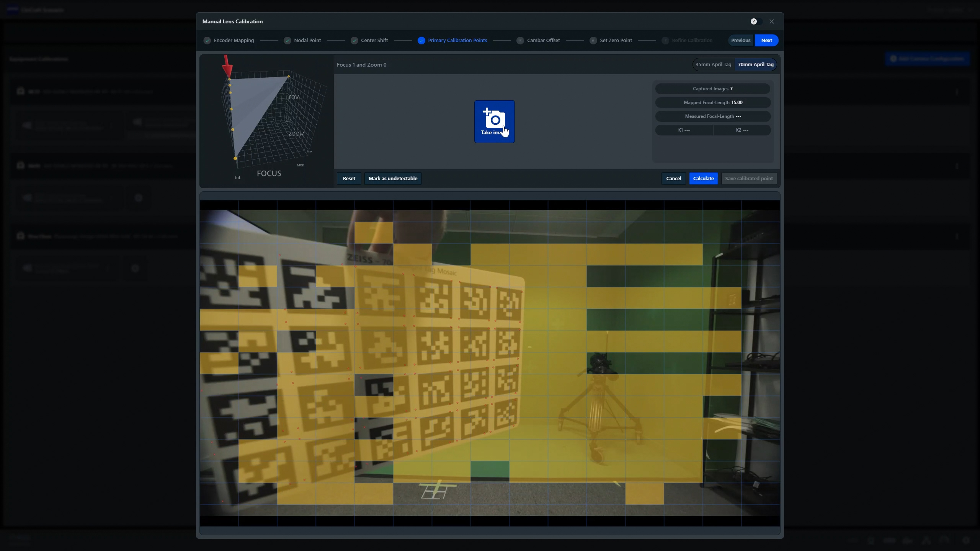Click the FOCUS axis label in 3D chart
The width and height of the screenshot is (980, 551).
tap(269, 173)
